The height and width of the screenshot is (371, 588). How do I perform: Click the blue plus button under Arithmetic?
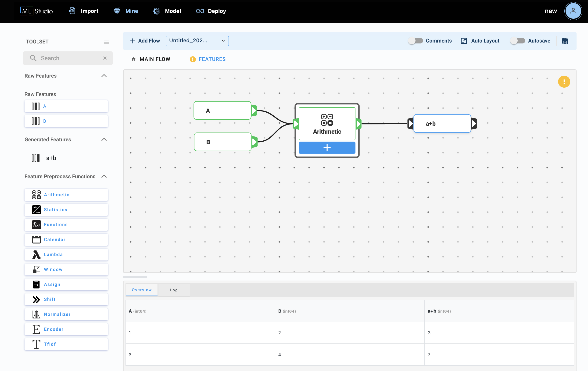pos(327,148)
